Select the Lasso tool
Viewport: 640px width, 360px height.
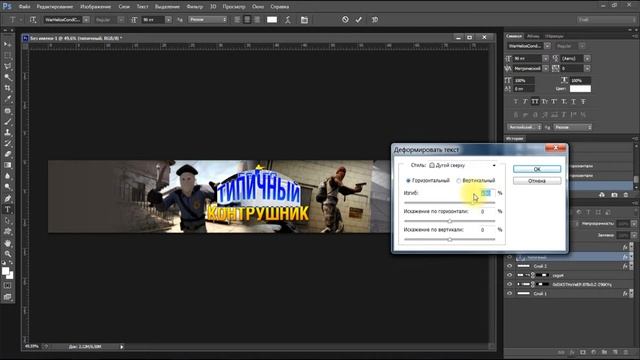[x=7, y=66]
